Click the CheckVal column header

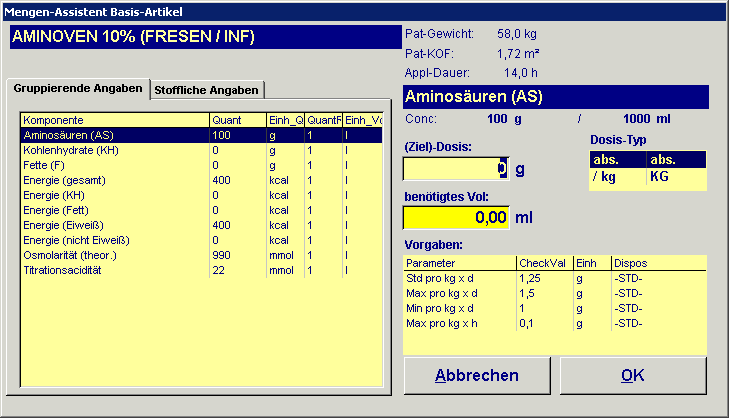pyautogui.click(x=545, y=263)
